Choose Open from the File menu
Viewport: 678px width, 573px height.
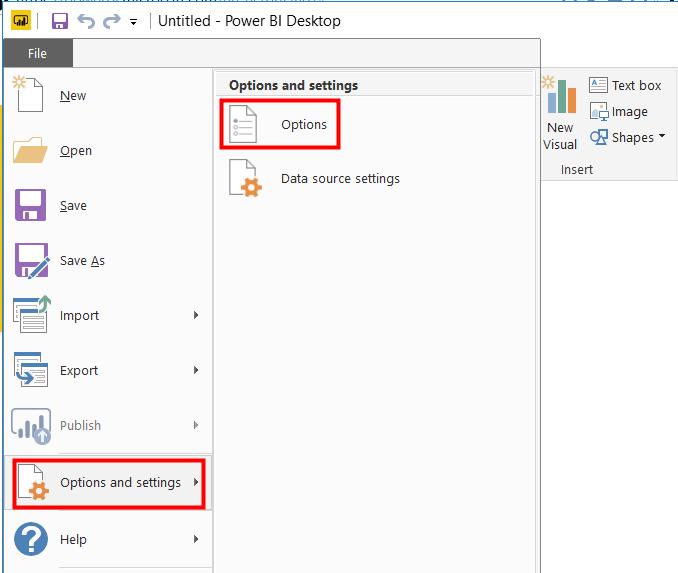[76, 150]
